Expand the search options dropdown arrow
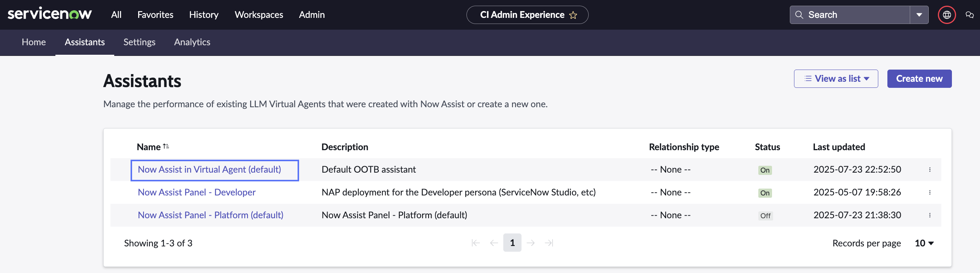Screen dimensions: 980x273 click(919, 15)
